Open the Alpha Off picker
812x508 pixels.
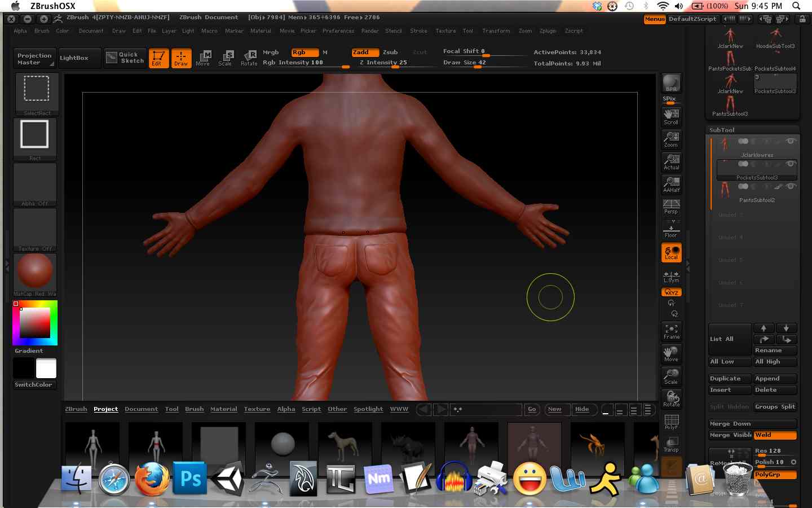(35, 185)
